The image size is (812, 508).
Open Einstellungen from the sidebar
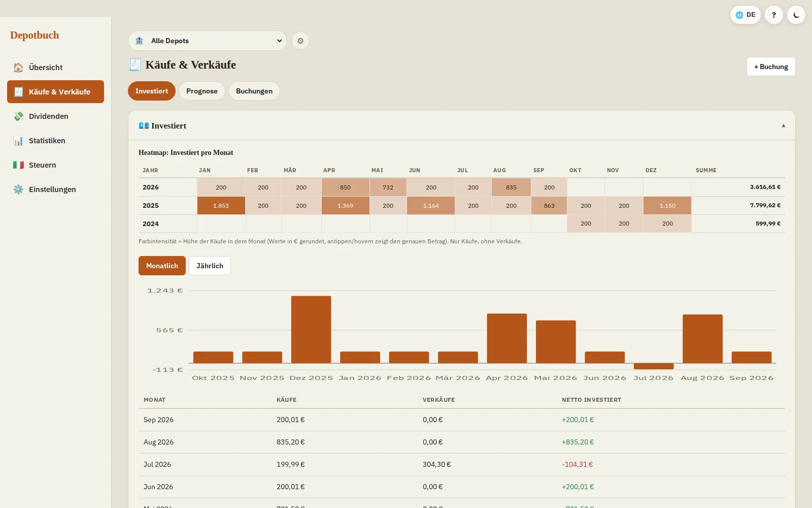coord(55,189)
